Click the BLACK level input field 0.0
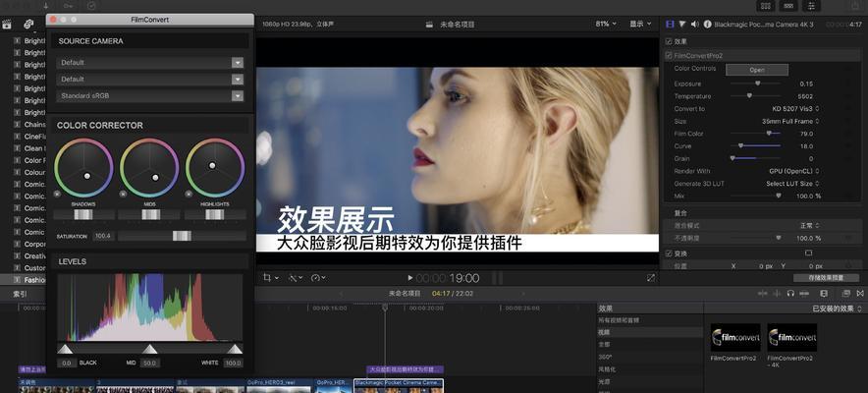Viewport: 868px width, 393px height. pyautogui.click(x=67, y=364)
